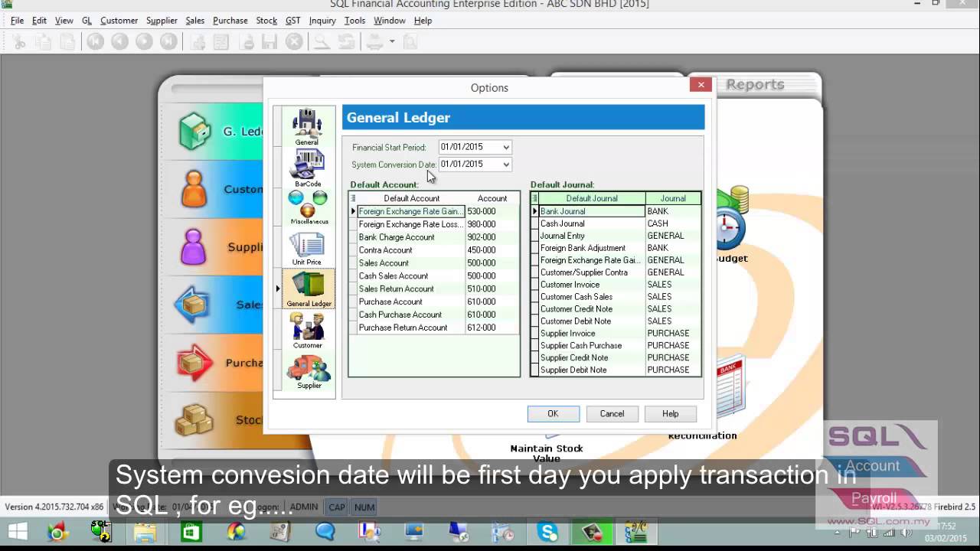Image resolution: width=980 pixels, height=551 pixels.
Task: Close the Options dialog with red X
Action: click(701, 85)
